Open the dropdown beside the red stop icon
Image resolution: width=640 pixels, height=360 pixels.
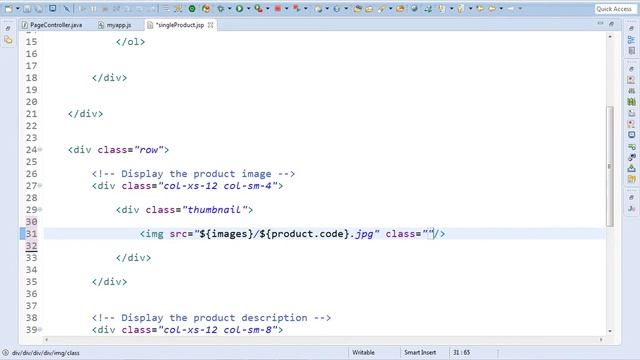pos(286,9)
